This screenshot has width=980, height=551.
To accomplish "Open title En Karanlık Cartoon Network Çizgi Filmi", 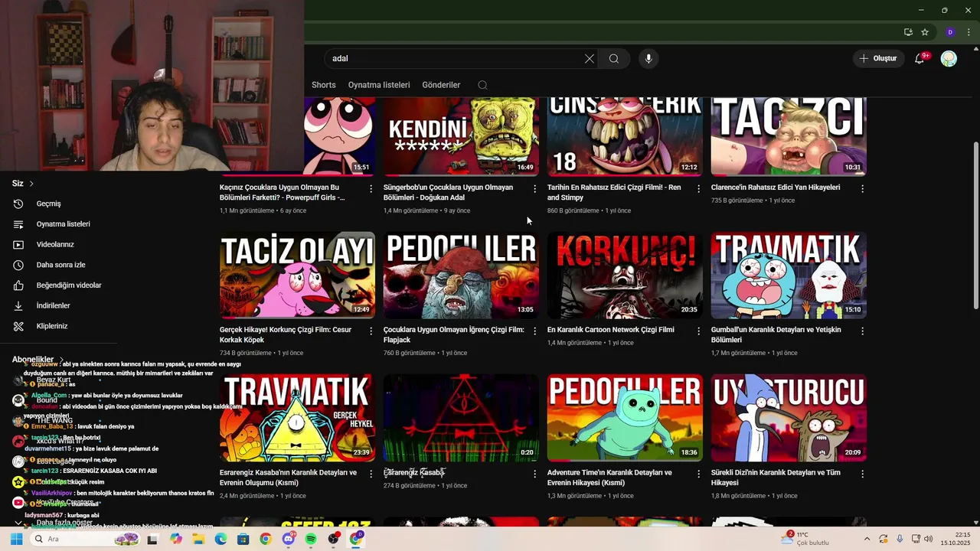I will tap(611, 330).
